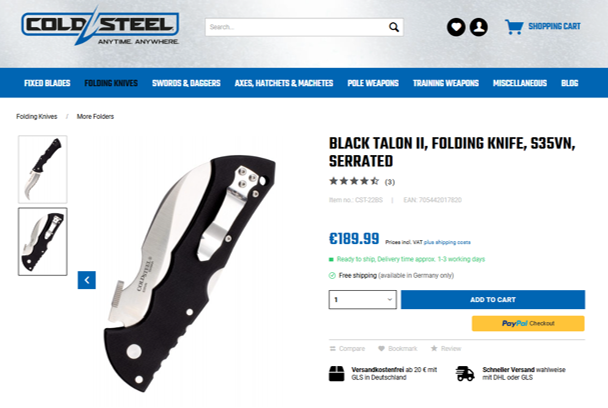608x408 pixels.
Task: Go to More Folders breadcrumb
Action: click(x=95, y=116)
